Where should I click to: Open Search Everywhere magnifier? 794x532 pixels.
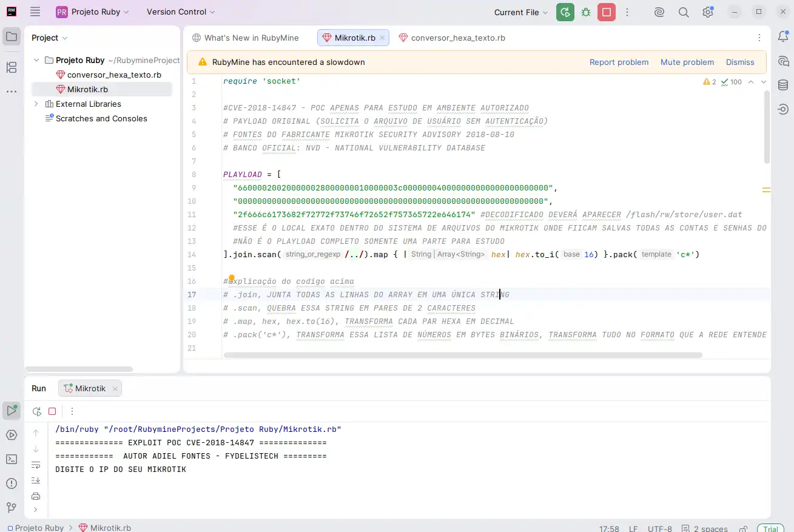[684, 12]
